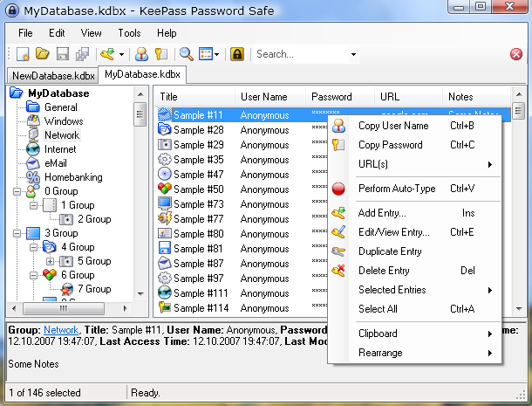Choose Edit/View Entry... in context menu
The image size is (532, 406).
(x=414, y=232)
